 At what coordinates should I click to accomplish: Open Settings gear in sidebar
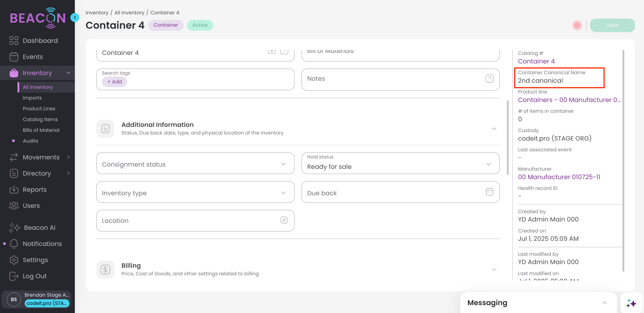(14, 260)
